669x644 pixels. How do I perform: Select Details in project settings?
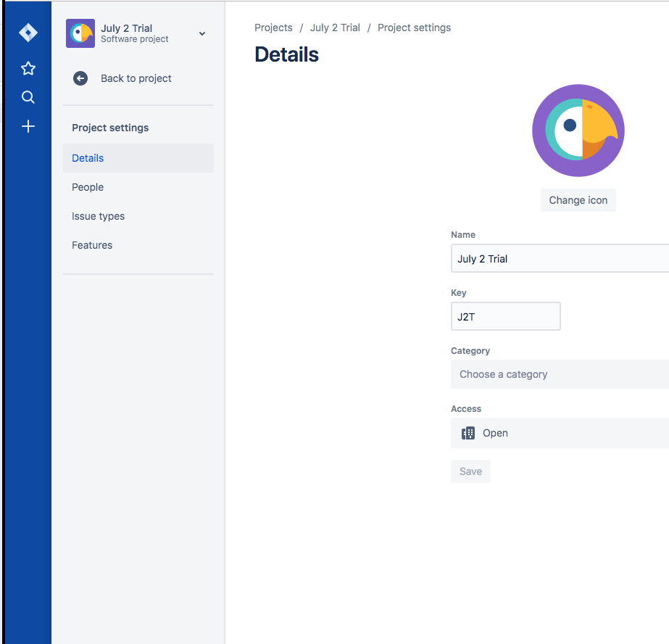[x=138, y=158]
